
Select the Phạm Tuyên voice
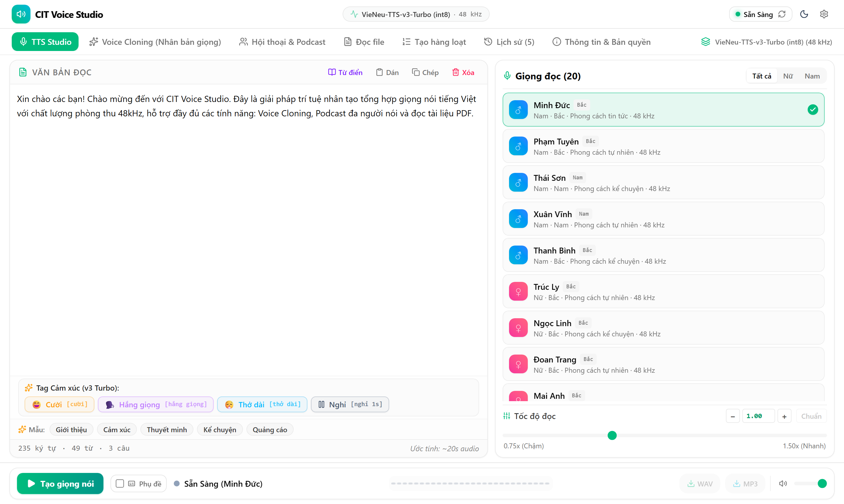[663, 146]
